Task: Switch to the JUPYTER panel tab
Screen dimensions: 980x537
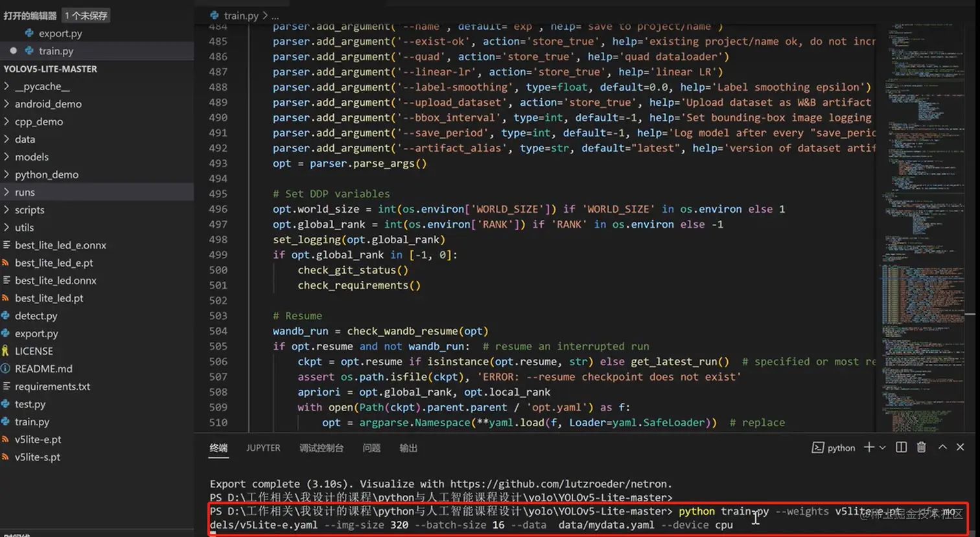Action: 263,448
